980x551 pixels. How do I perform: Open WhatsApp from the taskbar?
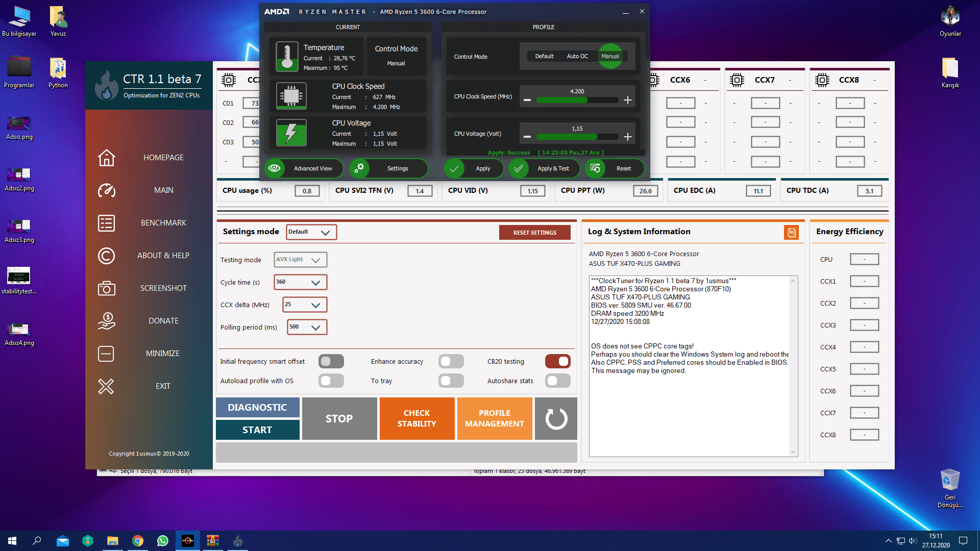tap(162, 541)
